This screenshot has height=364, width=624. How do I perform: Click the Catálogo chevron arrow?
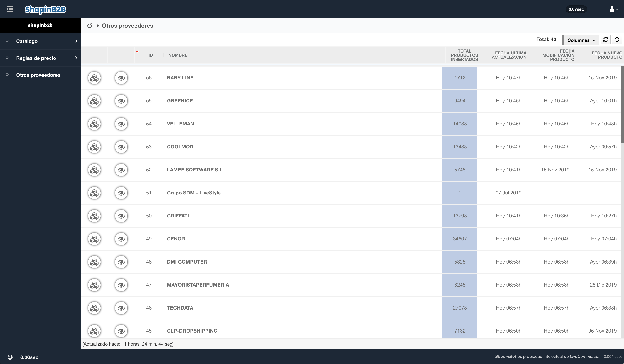(x=76, y=41)
